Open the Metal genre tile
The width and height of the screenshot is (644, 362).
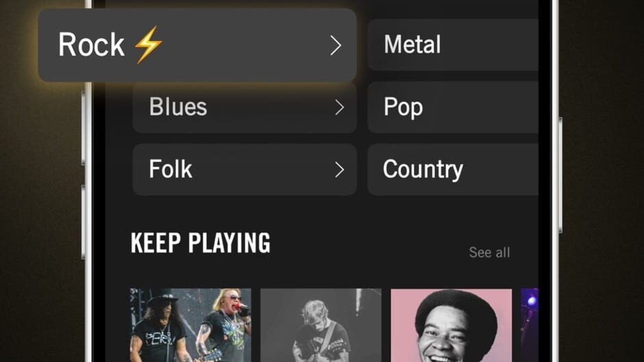point(453,44)
